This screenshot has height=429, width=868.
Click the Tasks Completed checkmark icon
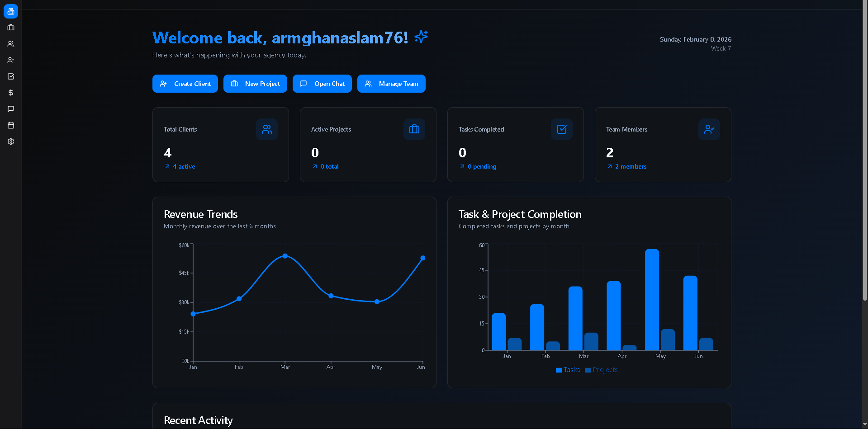(x=561, y=129)
